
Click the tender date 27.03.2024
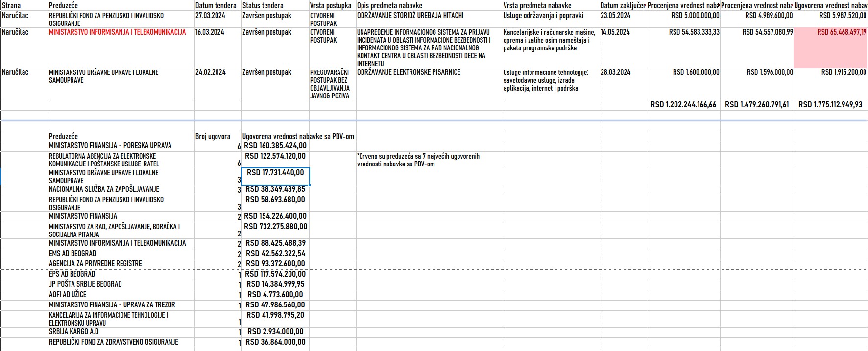(210, 16)
